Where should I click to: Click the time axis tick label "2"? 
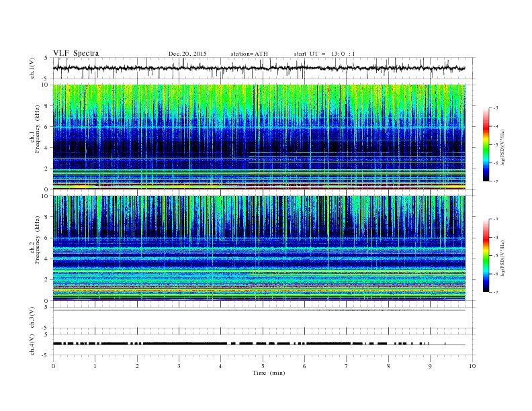(137, 366)
